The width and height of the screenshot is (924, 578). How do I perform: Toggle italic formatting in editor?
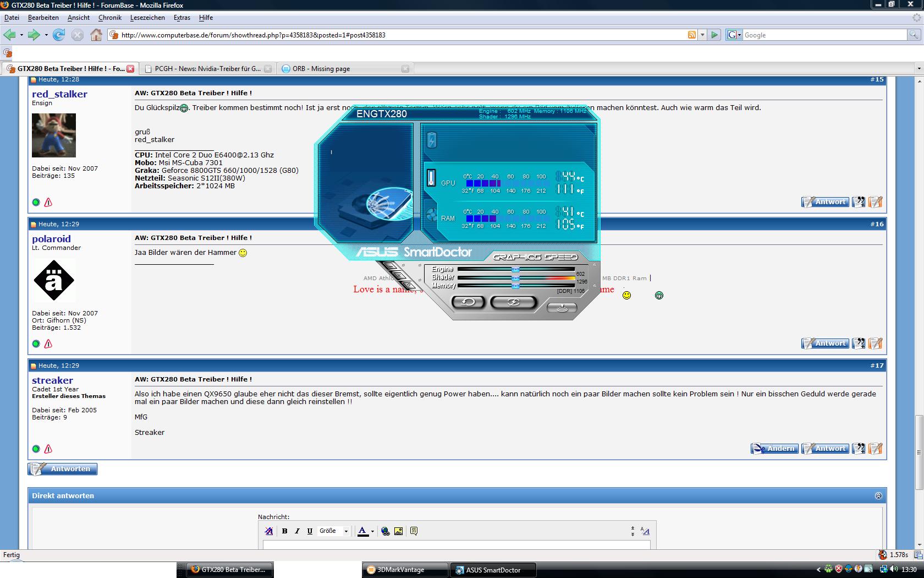tap(297, 531)
